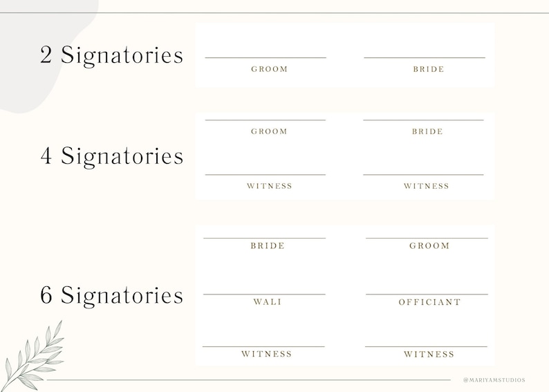Click the bottom-right WITNESS label in 6 Signatories

point(429,354)
